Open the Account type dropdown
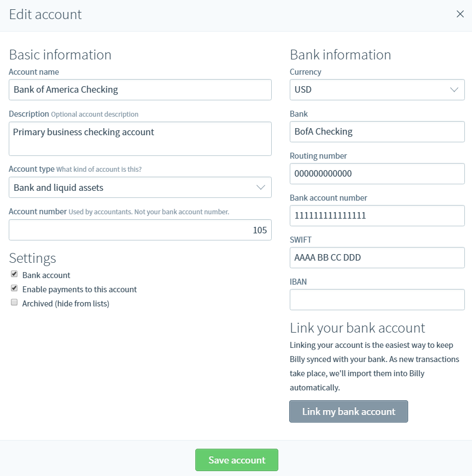Image resolution: width=472 pixels, height=476 pixels. [140, 188]
